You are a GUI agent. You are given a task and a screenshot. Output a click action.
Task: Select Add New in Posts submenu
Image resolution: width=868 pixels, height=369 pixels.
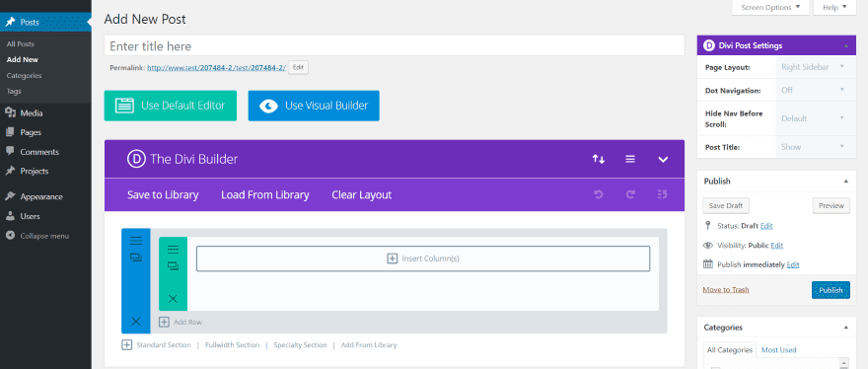pyautogui.click(x=22, y=59)
